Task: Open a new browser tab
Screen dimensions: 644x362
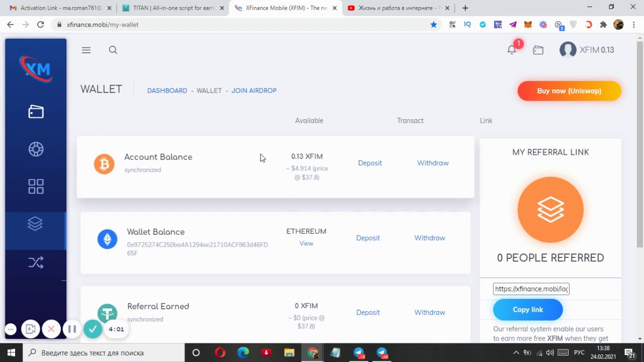Action: click(x=465, y=8)
